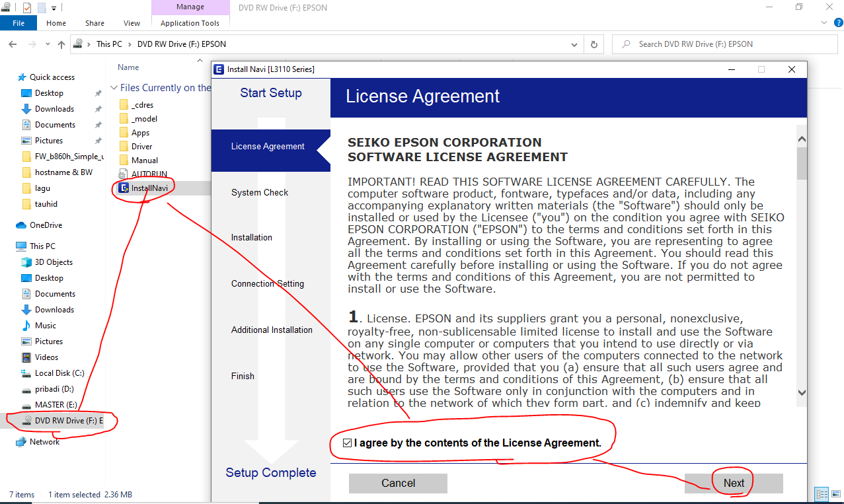Image resolution: width=844 pixels, height=504 pixels.
Task: Go back with Explorer back arrow
Action: pos(13,44)
